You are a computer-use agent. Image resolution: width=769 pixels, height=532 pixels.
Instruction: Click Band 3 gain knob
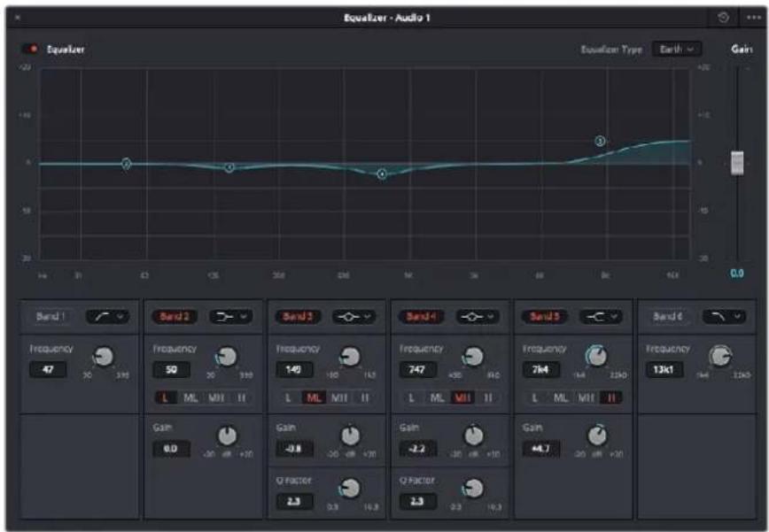click(x=350, y=436)
